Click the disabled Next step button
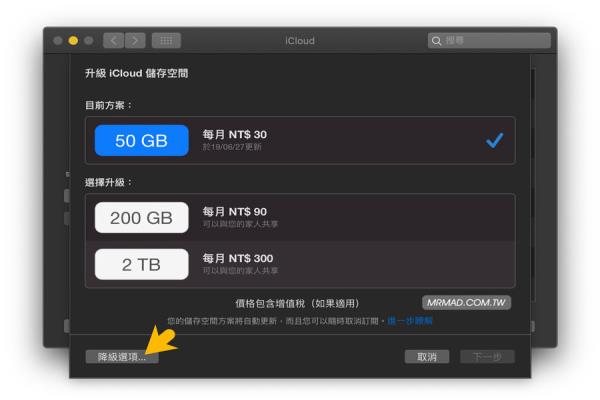The image size is (600, 400). (x=487, y=357)
